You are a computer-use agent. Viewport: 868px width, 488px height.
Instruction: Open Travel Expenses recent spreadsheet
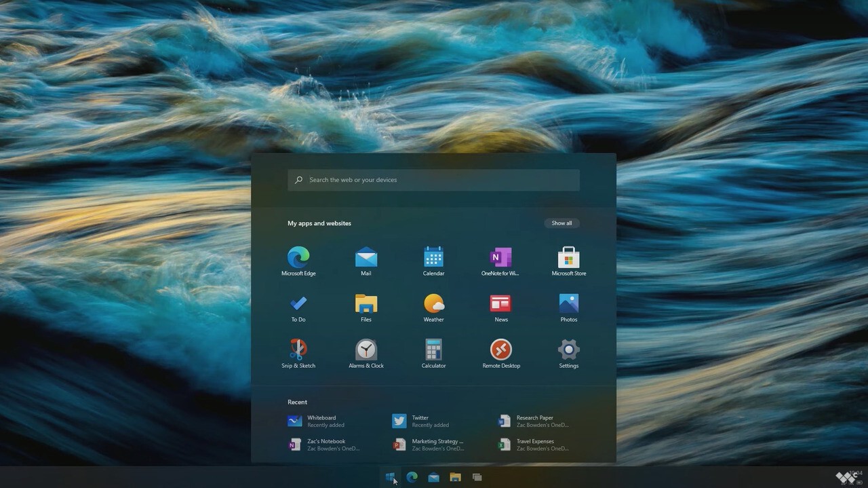point(533,445)
